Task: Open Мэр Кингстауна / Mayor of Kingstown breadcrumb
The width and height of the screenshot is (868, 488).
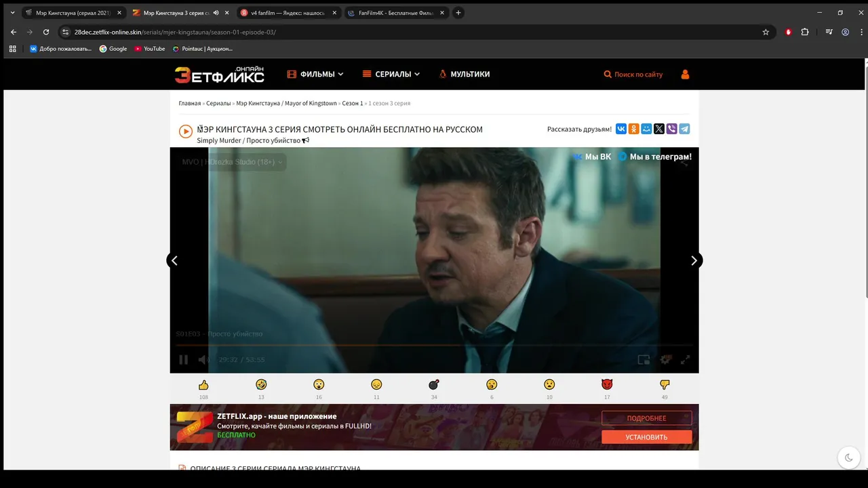Action: (286, 103)
